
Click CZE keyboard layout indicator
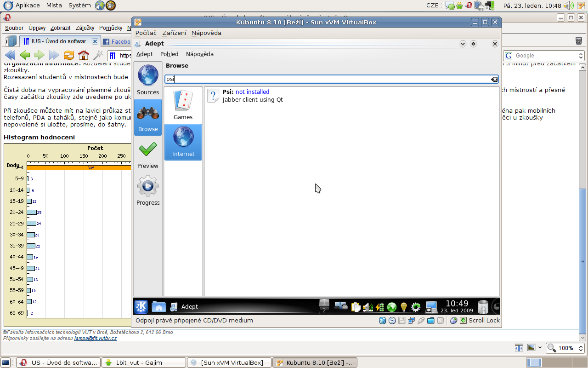(x=432, y=6)
